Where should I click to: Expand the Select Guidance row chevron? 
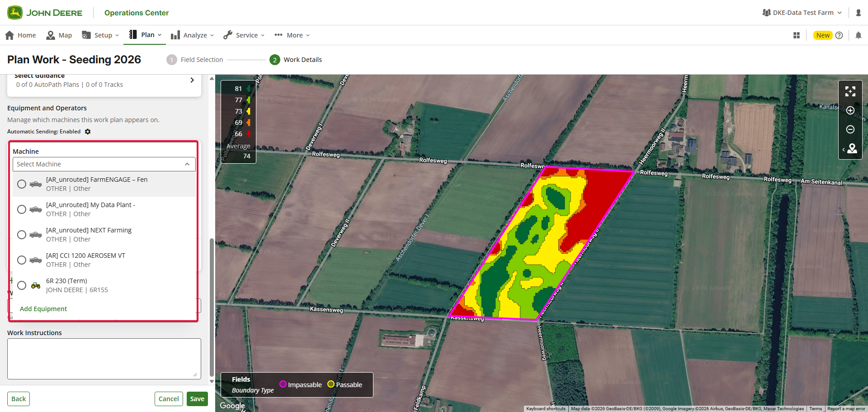click(x=192, y=80)
